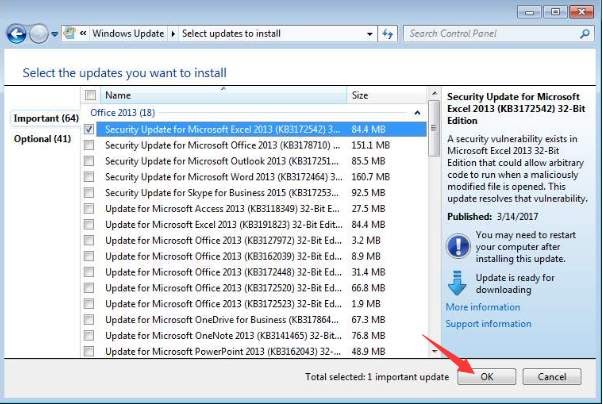Refresh the page using the address bar refresh icon
The image size is (603, 404).
[388, 34]
